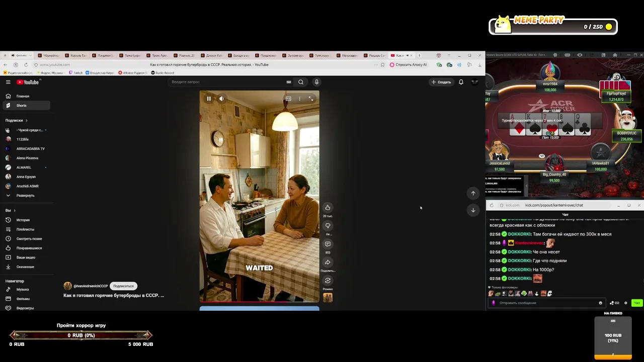Open the Shorts comments
The image size is (644, 362).
[328, 244]
